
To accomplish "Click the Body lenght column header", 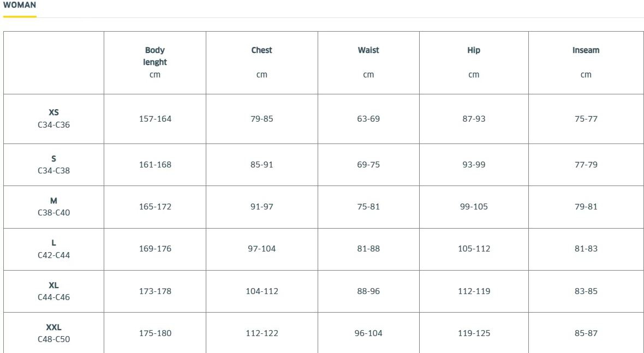I will click(x=155, y=62).
